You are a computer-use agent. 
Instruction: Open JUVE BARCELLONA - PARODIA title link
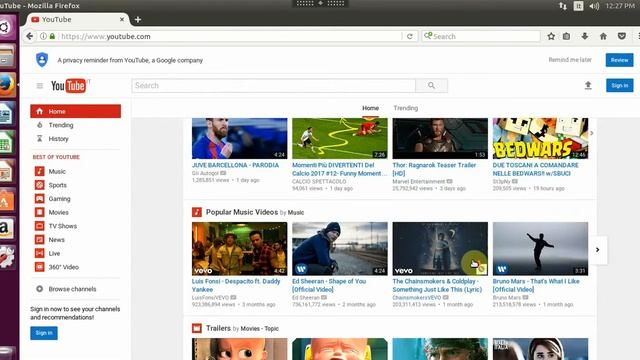236,165
